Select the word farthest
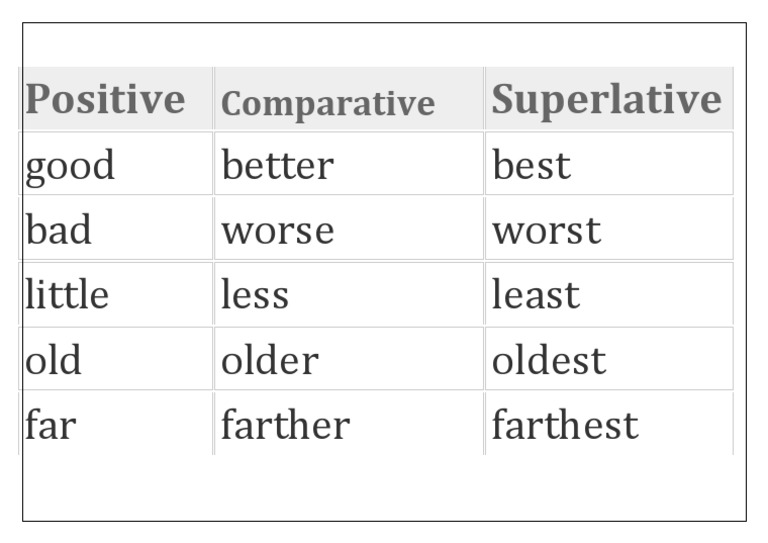The width and height of the screenshot is (768, 543). click(564, 425)
